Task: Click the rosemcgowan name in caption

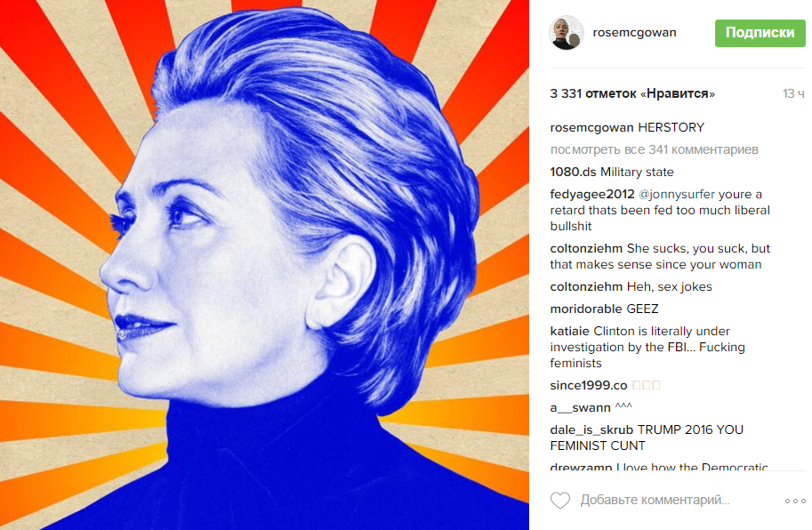Action: pos(591,128)
